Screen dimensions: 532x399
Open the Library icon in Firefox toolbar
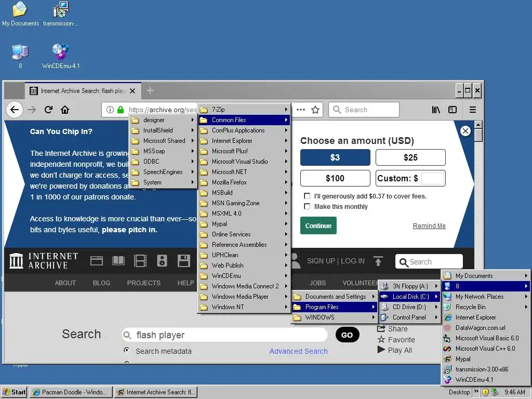[x=436, y=110]
